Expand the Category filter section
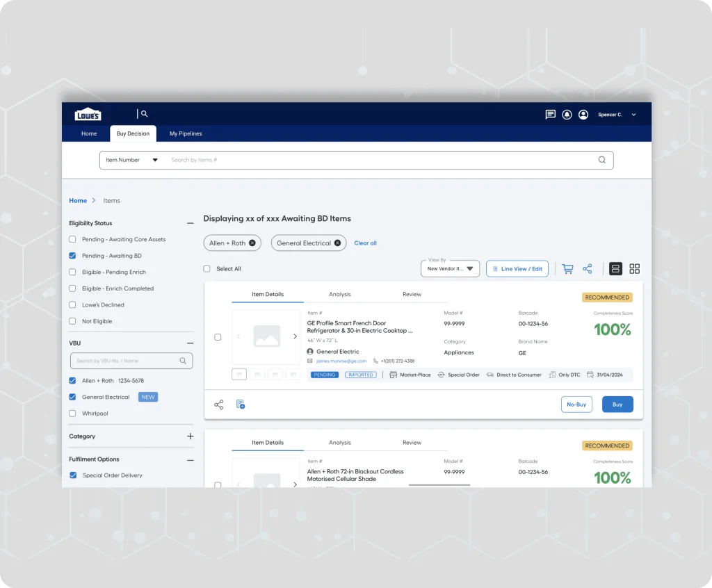 (191, 436)
